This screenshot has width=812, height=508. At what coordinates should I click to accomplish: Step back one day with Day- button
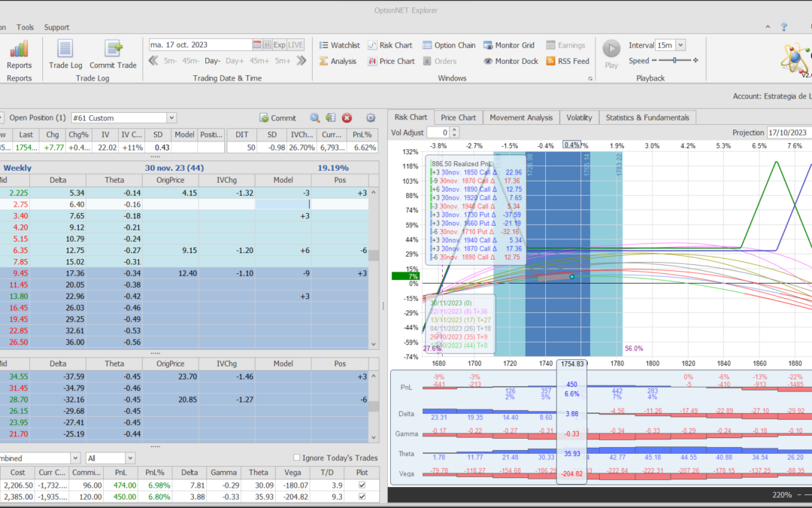(x=212, y=61)
